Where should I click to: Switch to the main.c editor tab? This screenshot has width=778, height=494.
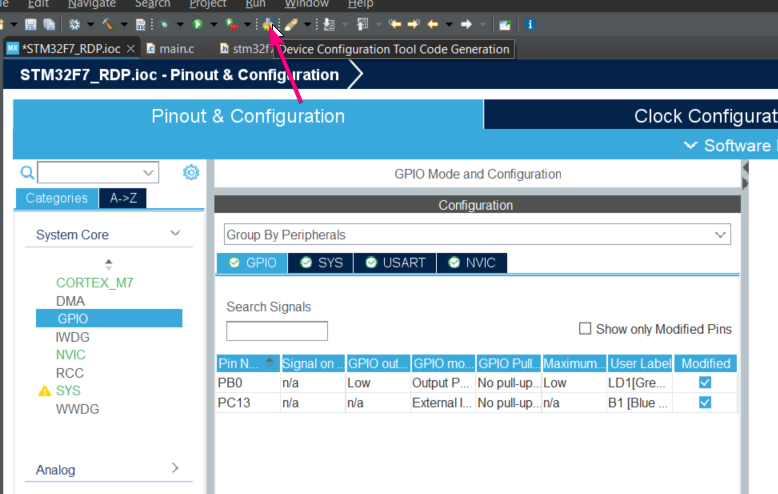pyautogui.click(x=170, y=49)
